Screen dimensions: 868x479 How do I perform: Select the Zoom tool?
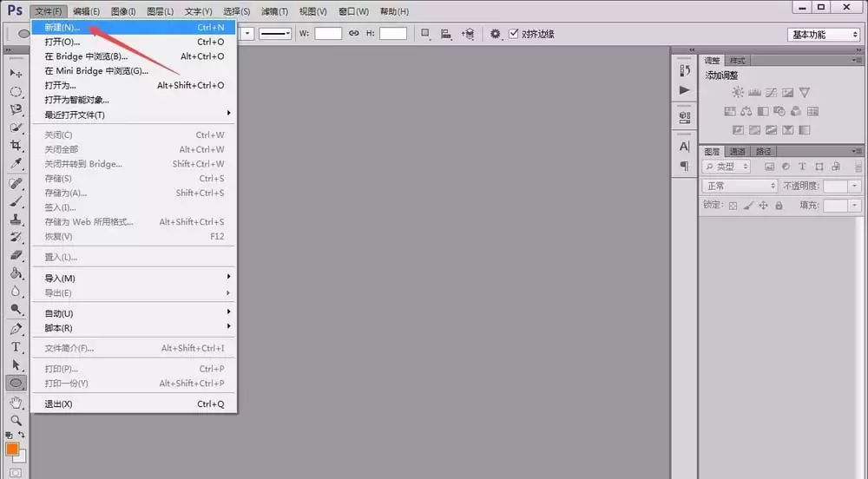pyautogui.click(x=16, y=420)
